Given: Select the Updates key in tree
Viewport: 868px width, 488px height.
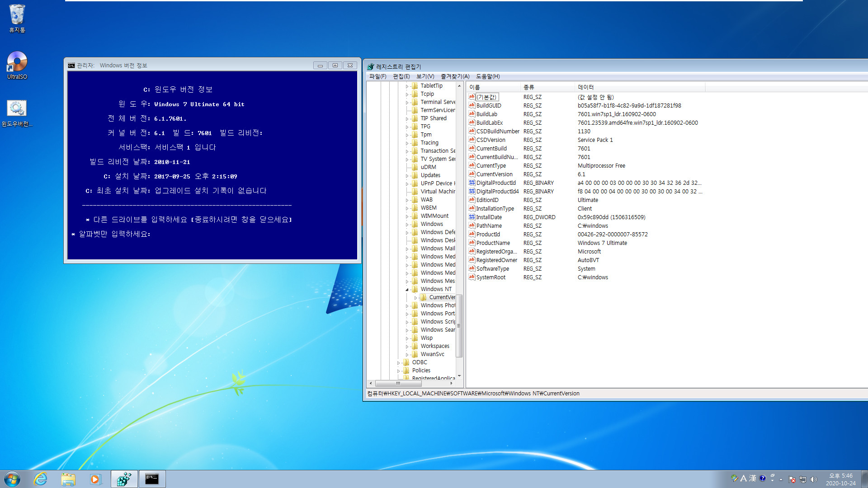Looking at the screenshot, I should (430, 175).
